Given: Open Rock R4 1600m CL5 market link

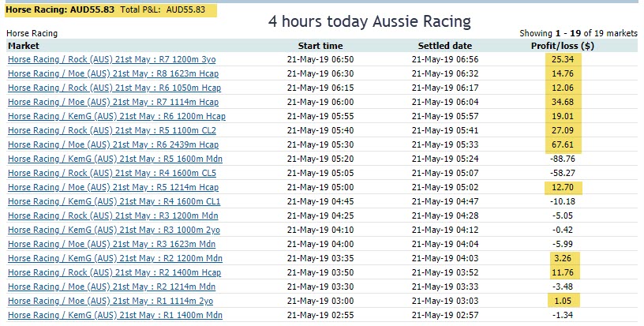Looking at the screenshot, I should point(112,173).
